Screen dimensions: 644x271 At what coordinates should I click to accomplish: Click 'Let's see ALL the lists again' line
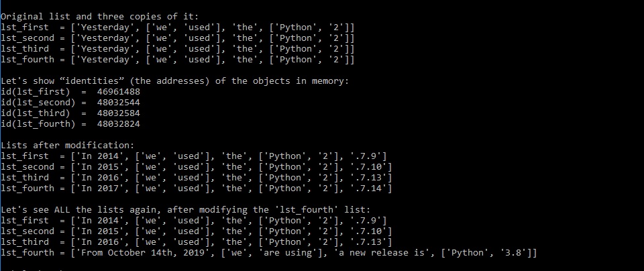185,210
